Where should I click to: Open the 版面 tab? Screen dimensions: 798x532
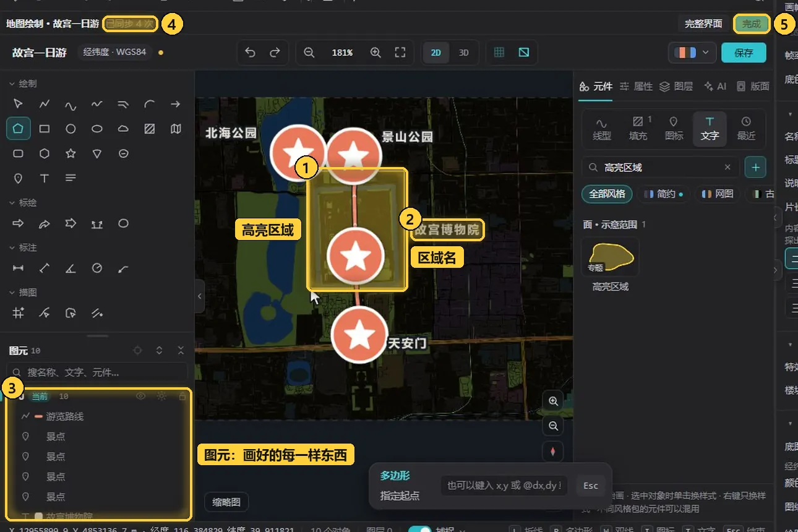[753, 87]
